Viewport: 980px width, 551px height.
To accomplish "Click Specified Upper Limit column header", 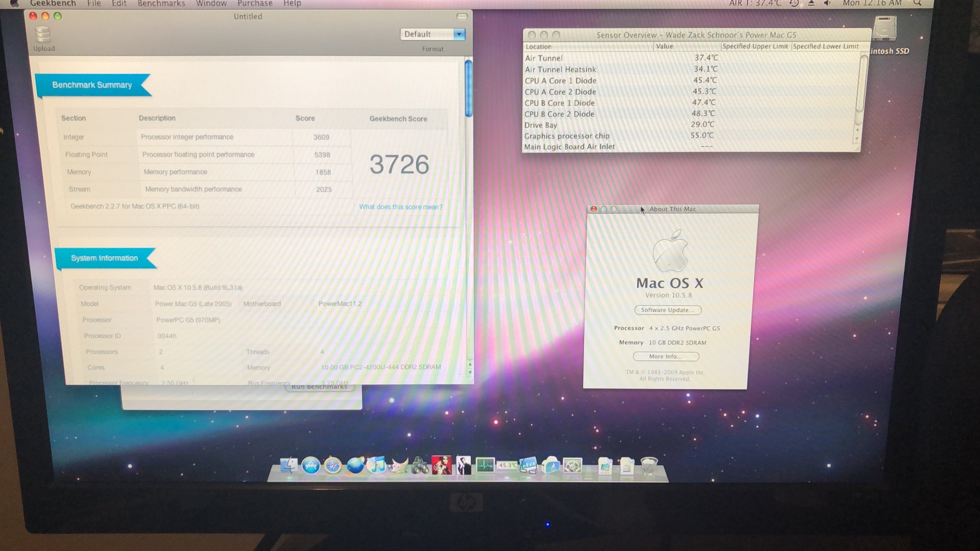I will (x=755, y=47).
